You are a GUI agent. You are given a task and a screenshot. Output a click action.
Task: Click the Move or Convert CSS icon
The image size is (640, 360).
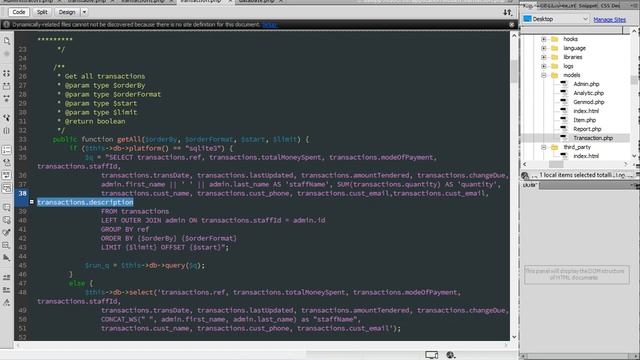[x=7, y=258]
